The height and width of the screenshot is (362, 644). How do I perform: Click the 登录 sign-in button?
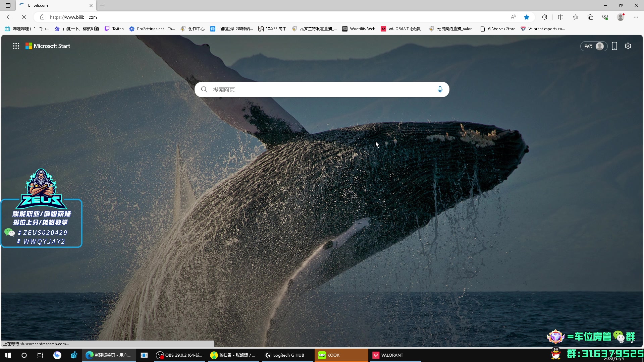(594, 46)
